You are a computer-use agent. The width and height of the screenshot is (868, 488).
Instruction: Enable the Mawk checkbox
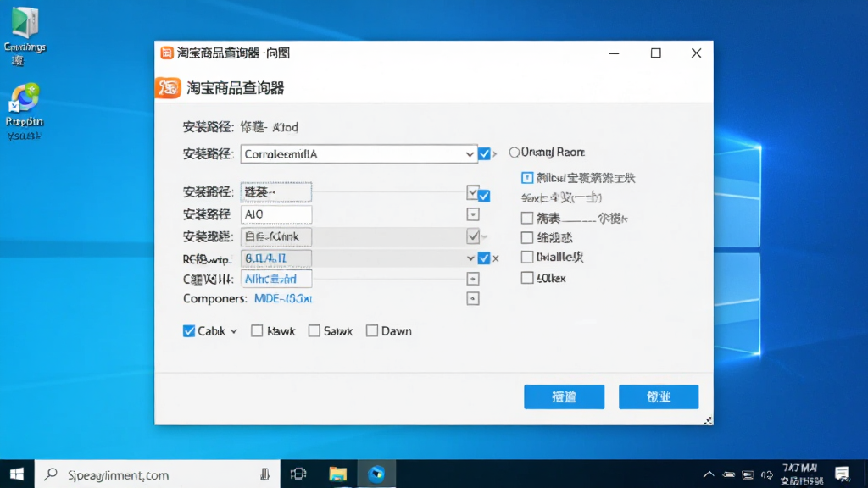pos(257,331)
